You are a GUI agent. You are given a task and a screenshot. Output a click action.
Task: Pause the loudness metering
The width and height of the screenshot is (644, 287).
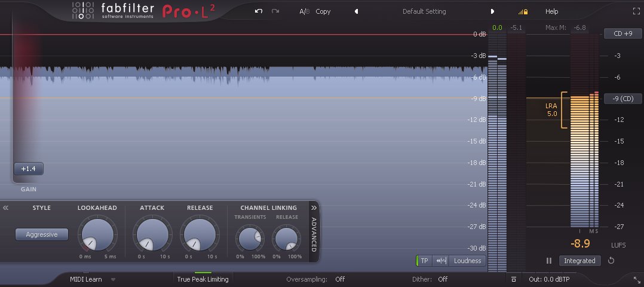(x=549, y=261)
